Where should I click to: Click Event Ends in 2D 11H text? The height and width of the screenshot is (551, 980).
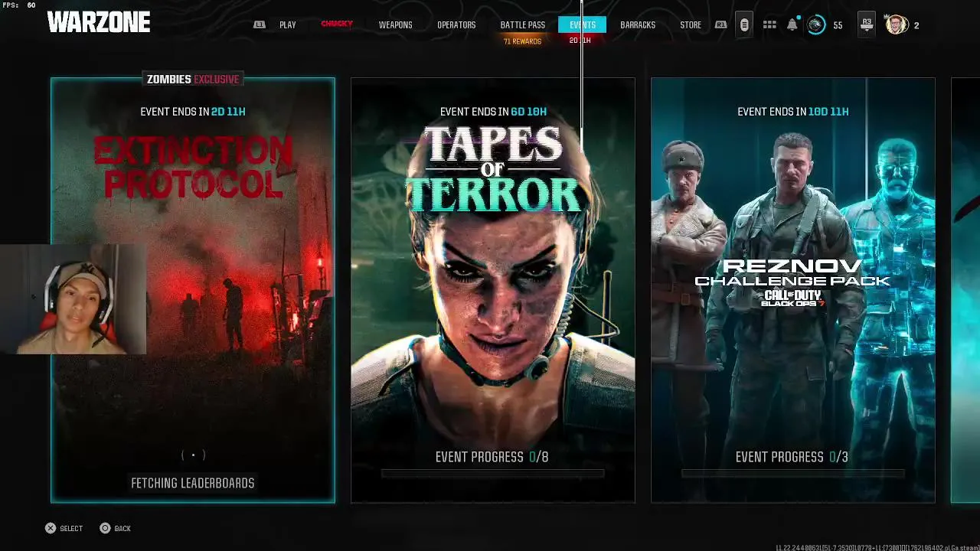coord(193,112)
